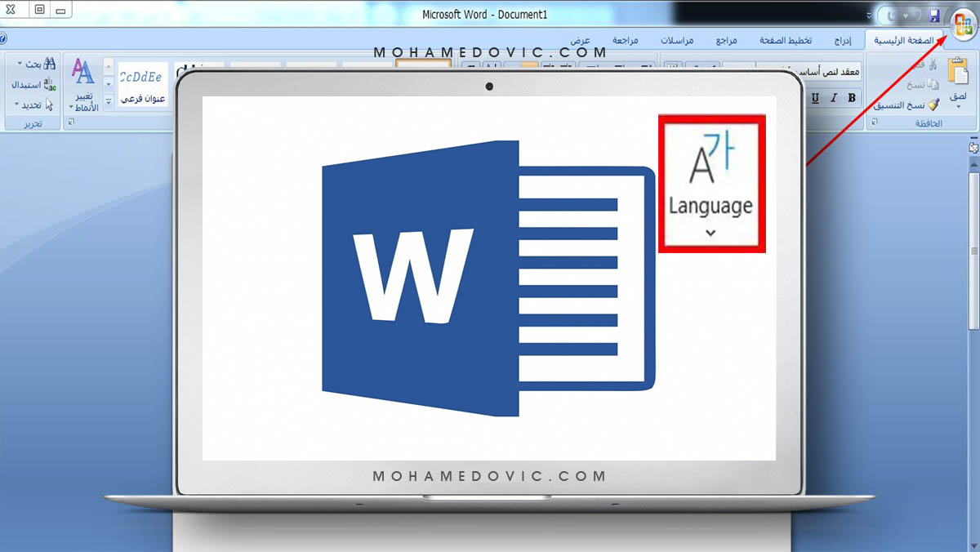
Task: Toggle the ruler icon above the scrollbar
Action: coord(973,147)
